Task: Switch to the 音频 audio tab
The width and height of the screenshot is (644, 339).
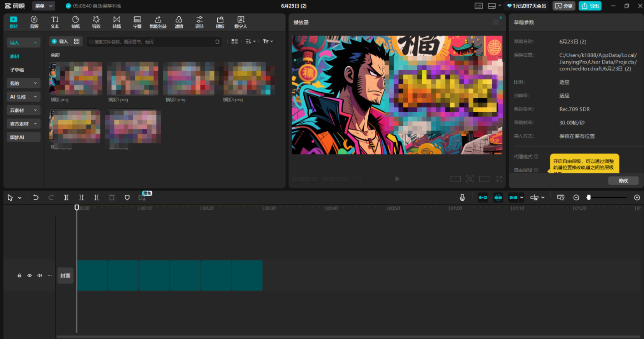Action: (x=34, y=22)
